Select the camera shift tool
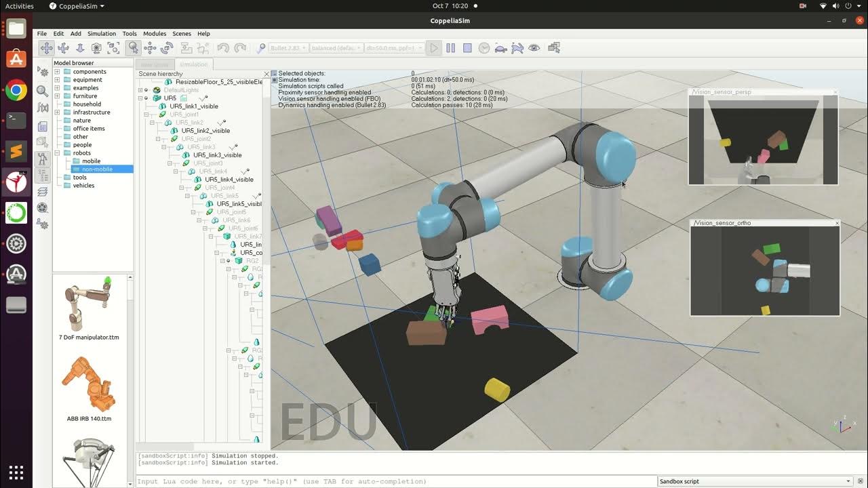868x488 pixels. tap(80, 48)
